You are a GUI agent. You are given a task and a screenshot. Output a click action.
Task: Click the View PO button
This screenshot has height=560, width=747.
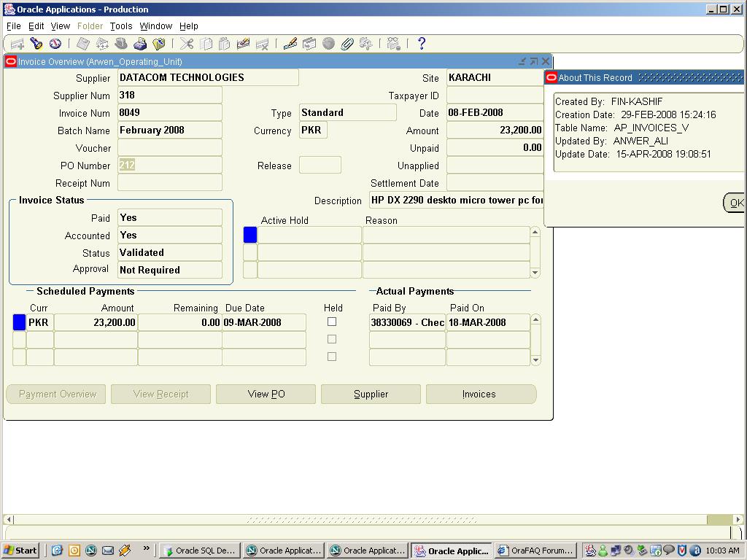[266, 394]
